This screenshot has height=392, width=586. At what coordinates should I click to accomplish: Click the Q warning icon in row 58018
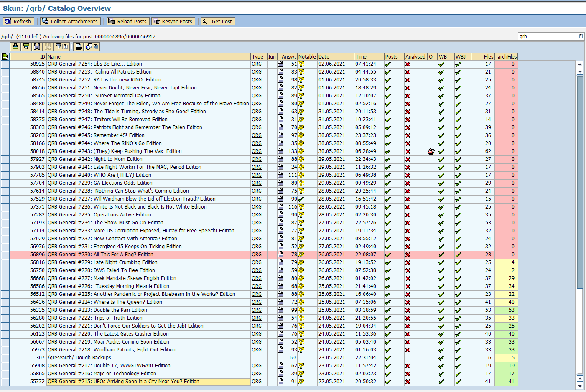click(x=431, y=151)
